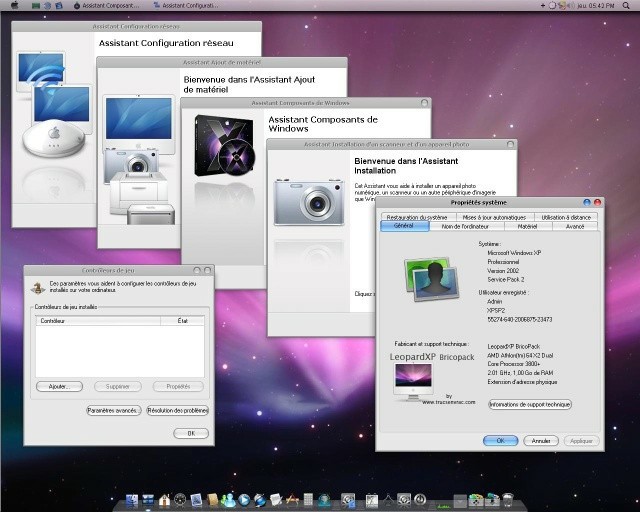
Task: Click Informations de support technique button
Action: [x=530, y=404]
